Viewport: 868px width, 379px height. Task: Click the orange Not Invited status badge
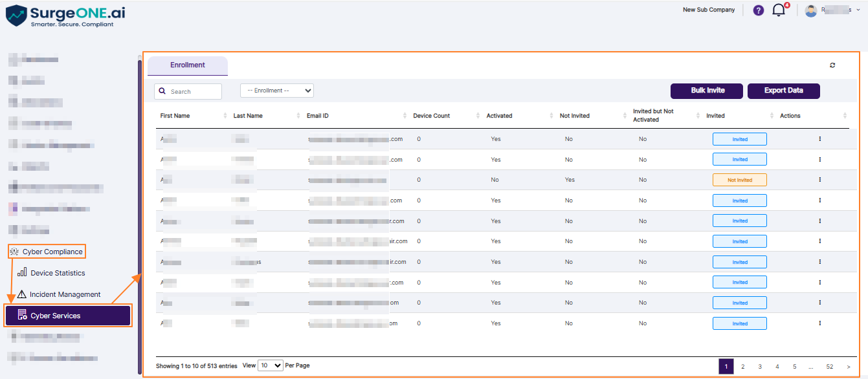[x=739, y=180]
